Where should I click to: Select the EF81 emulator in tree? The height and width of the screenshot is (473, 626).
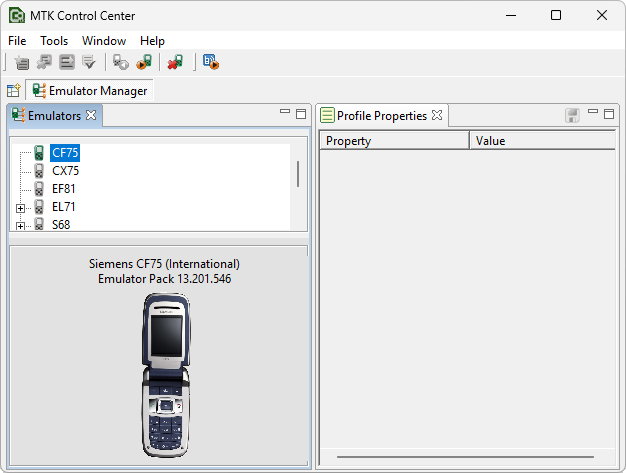(63, 189)
